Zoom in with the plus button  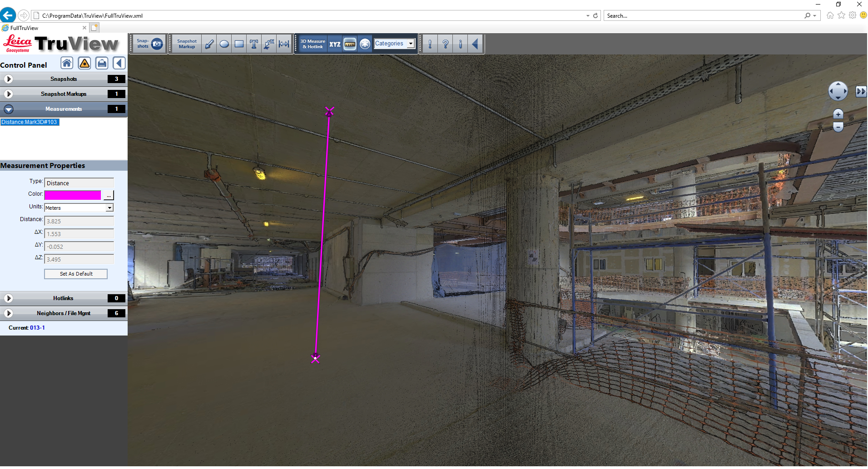838,114
